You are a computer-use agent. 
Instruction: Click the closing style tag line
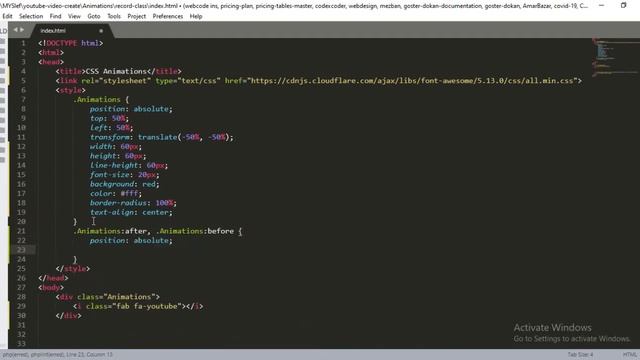coord(73,269)
